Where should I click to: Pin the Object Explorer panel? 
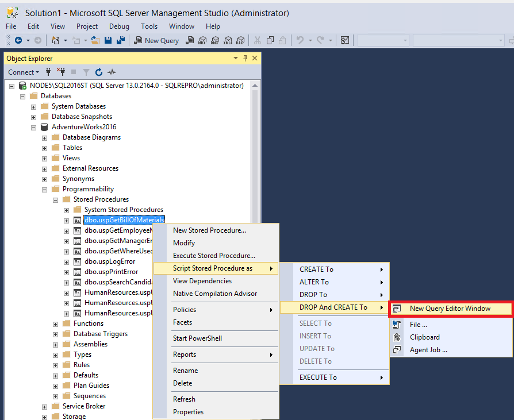click(245, 58)
